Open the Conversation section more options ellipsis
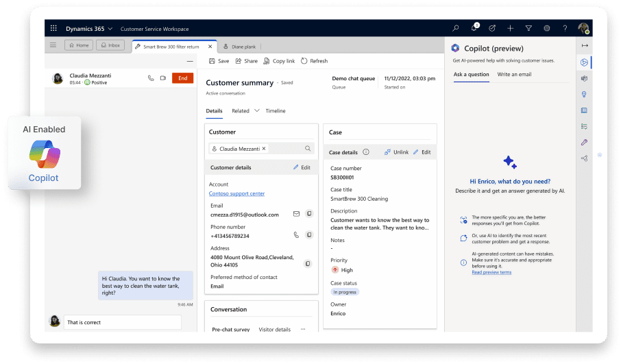 pyautogui.click(x=302, y=329)
